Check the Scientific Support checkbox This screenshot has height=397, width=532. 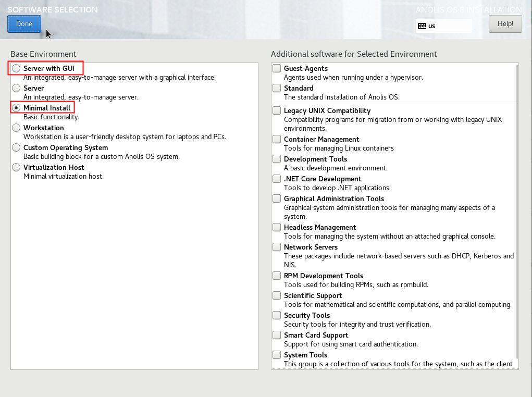(x=277, y=295)
